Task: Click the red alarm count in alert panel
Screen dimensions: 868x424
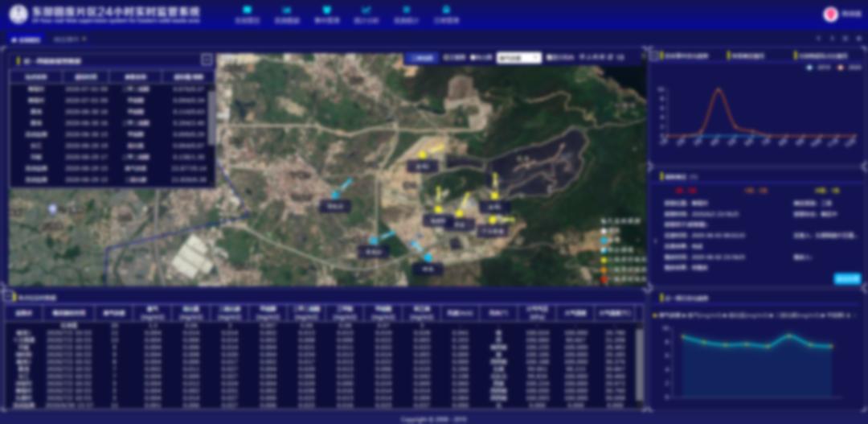Action: click(686, 191)
